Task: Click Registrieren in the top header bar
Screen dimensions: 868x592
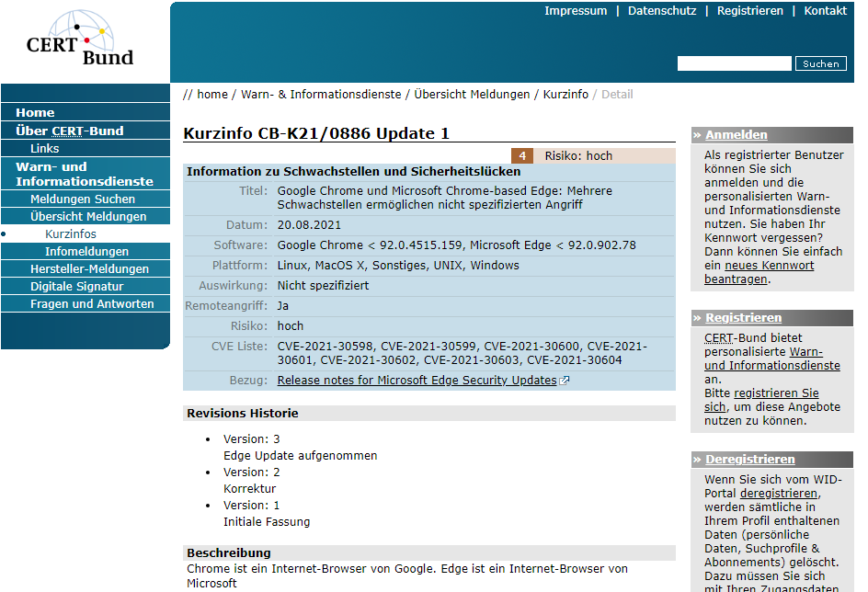Action: (750, 10)
